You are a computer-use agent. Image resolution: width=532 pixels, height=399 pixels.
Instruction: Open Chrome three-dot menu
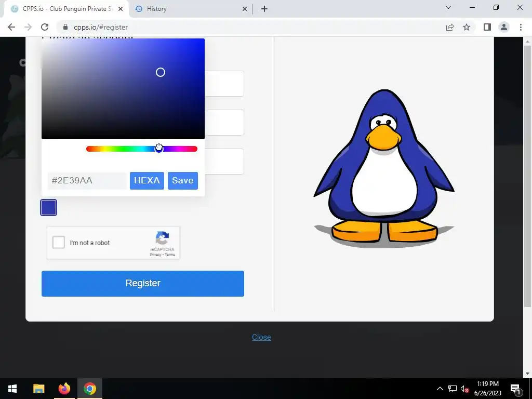[521, 27]
